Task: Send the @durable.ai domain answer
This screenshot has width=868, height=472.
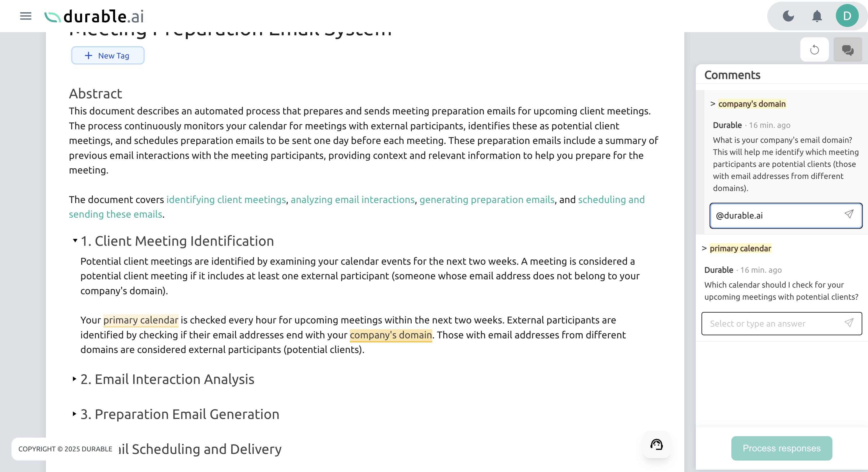Action: [849, 214]
